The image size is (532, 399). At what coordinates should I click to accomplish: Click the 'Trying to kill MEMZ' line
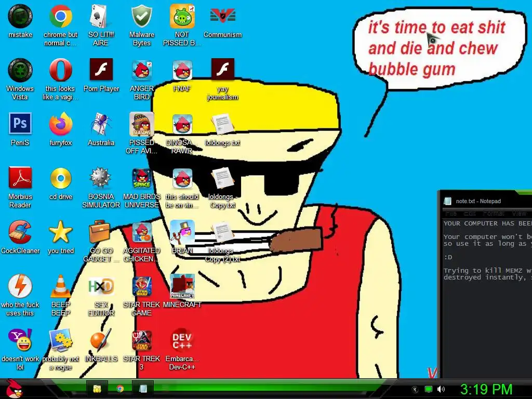pyautogui.click(x=487, y=270)
